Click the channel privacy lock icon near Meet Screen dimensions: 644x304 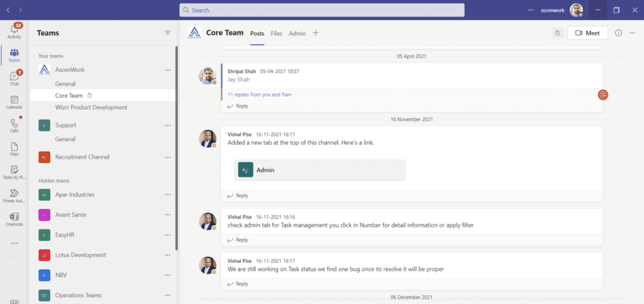(x=557, y=33)
